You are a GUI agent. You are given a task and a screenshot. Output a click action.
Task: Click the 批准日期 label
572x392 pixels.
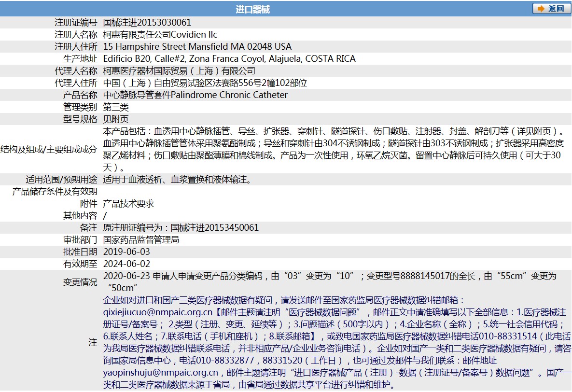pyautogui.click(x=80, y=252)
